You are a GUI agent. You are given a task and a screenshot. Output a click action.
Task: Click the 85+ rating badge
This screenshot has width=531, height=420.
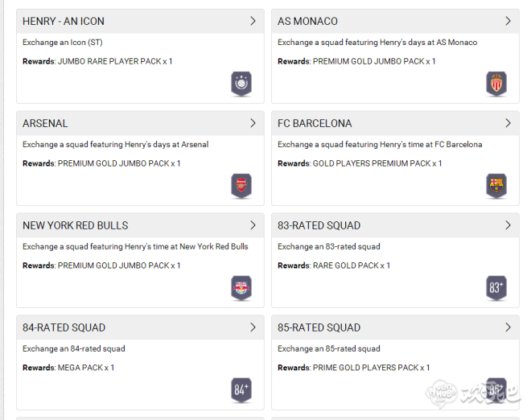496,389
